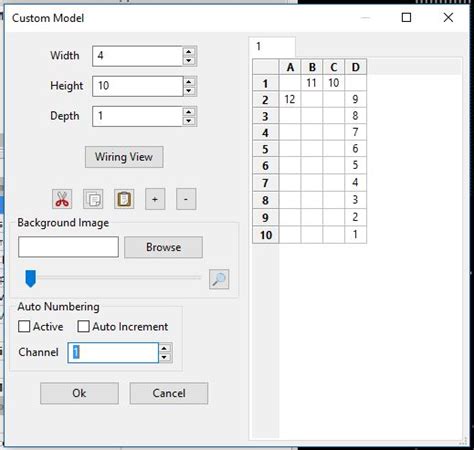Click cell D9 containing 2

pyautogui.click(x=356, y=217)
